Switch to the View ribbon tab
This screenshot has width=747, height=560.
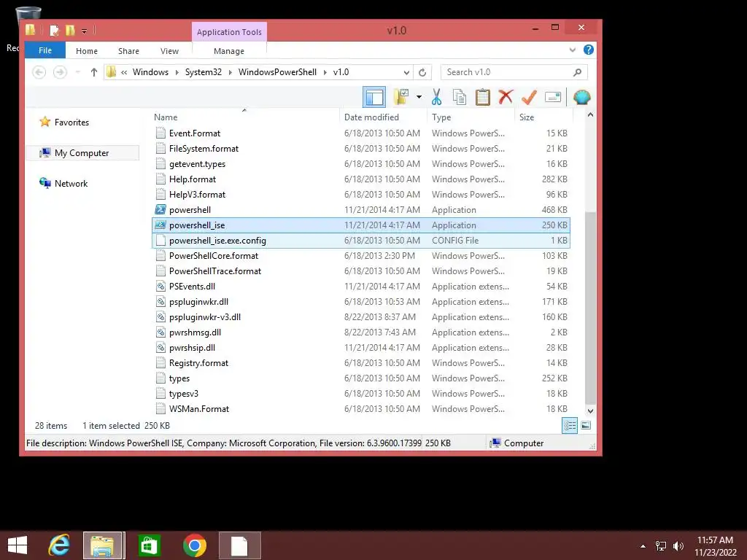pos(169,51)
